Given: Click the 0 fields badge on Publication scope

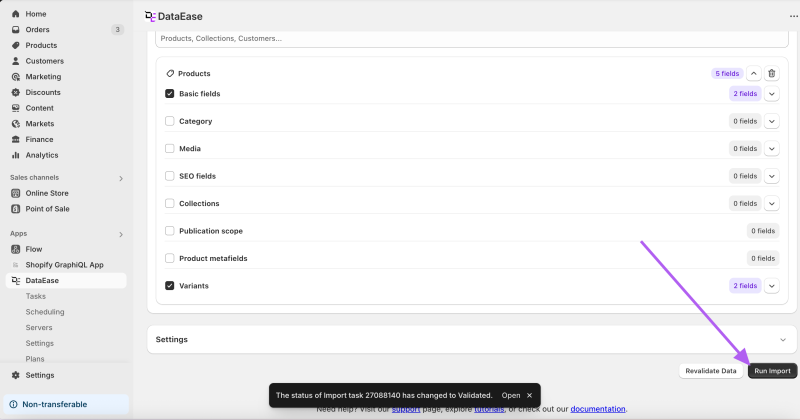Looking at the screenshot, I should pos(763,231).
